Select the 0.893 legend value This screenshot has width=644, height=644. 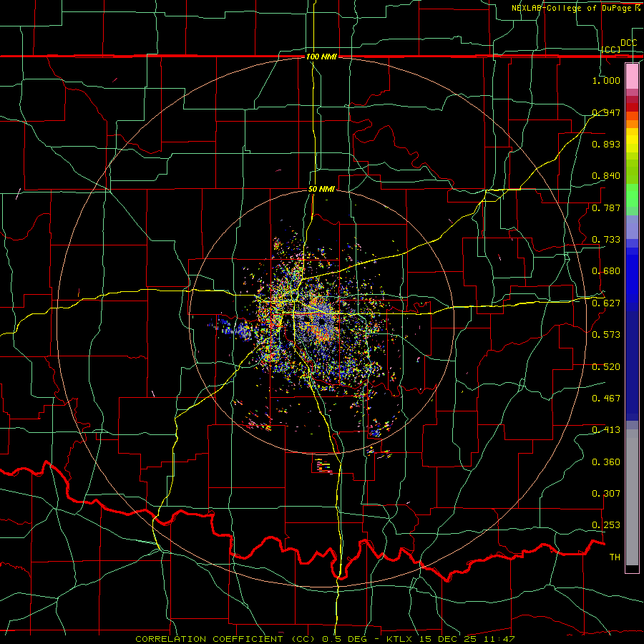pyautogui.click(x=606, y=144)
